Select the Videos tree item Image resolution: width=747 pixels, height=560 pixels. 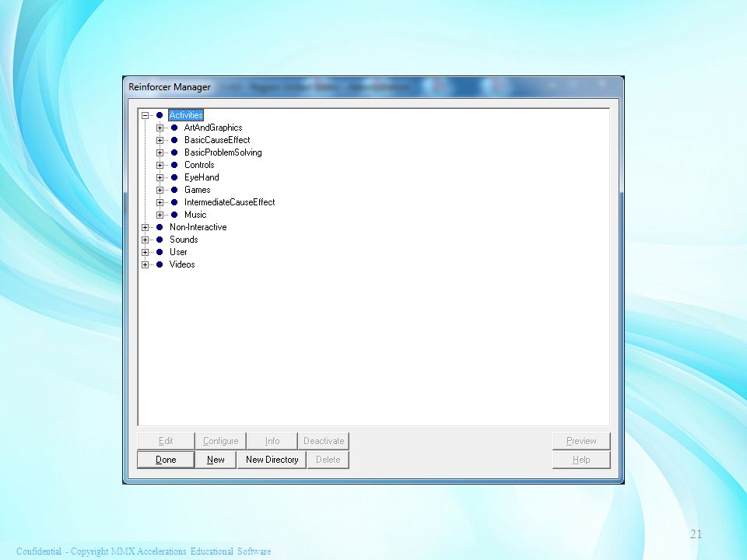tap(182, 264)
